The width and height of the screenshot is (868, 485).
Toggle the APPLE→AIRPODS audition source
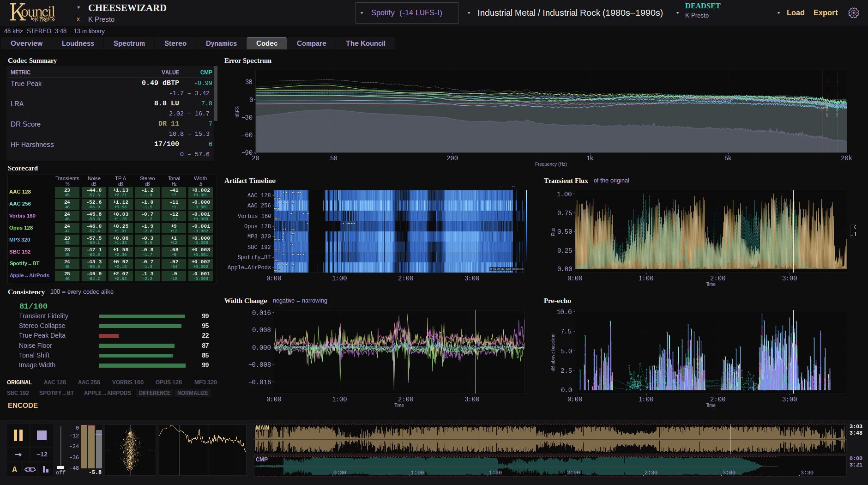pos(108,393)
